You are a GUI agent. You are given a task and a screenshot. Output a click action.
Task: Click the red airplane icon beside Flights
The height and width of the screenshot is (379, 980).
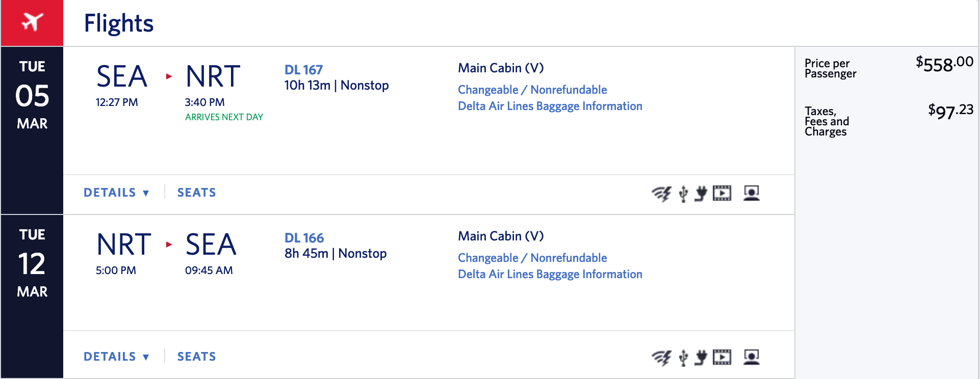point(32,22)
